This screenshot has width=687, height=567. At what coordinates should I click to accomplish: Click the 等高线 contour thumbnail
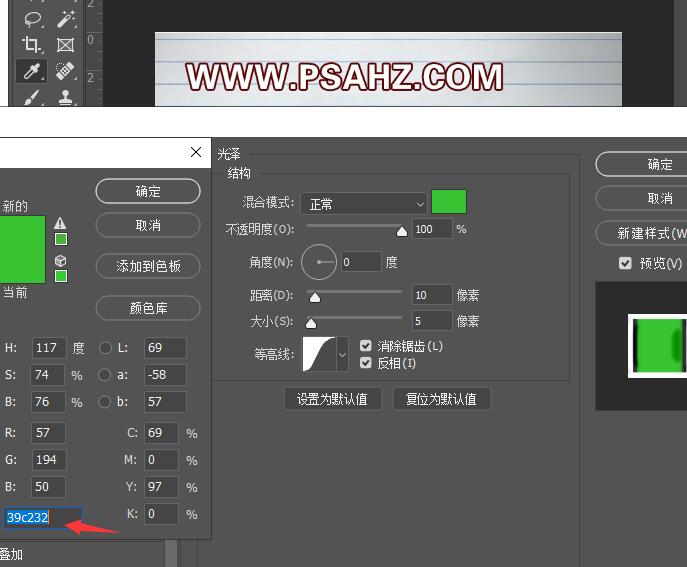tap(319, 354)
